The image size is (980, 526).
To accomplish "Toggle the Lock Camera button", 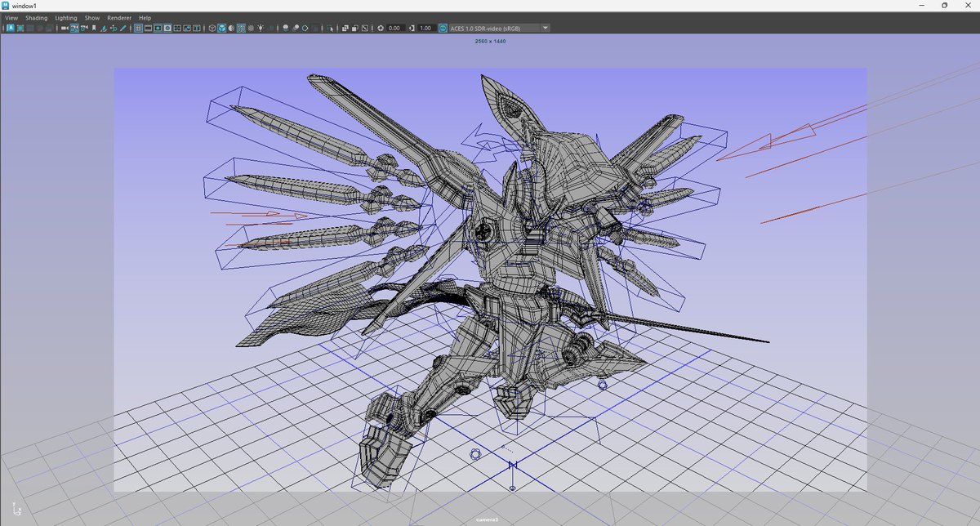I will point(74,28).
